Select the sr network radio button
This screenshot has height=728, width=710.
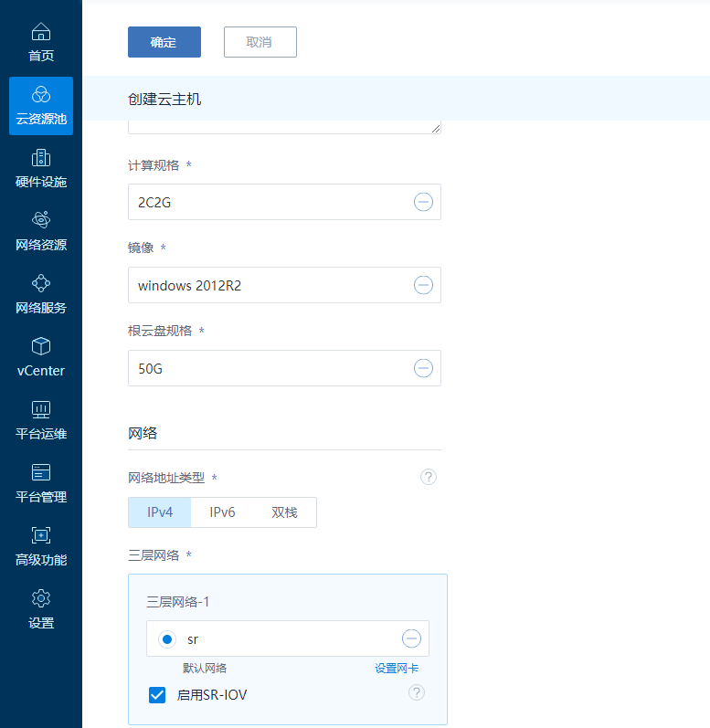(x=166, y=638)
